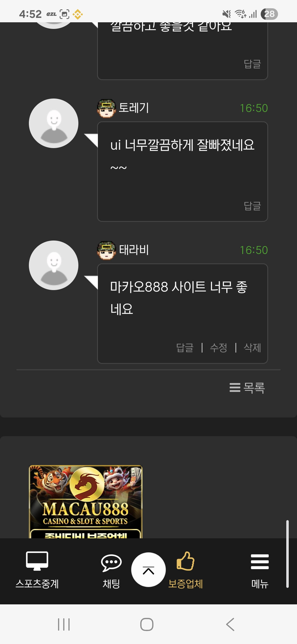
Task: Open the 메뉴 hamburger icon
Action: pyautogui.click(x=260, y=562)
